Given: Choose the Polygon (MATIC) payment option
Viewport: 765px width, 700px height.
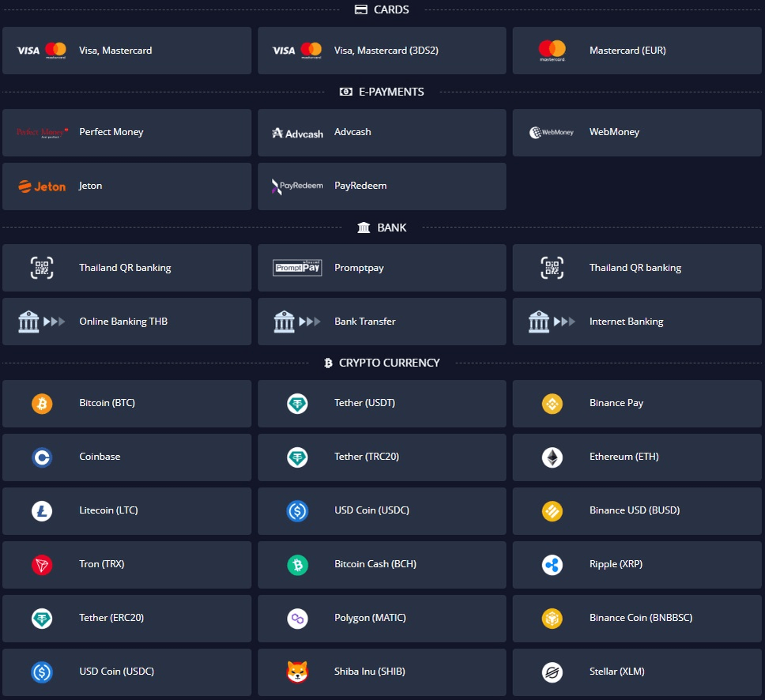Looking at the screenshot, I should click(382, 619).
